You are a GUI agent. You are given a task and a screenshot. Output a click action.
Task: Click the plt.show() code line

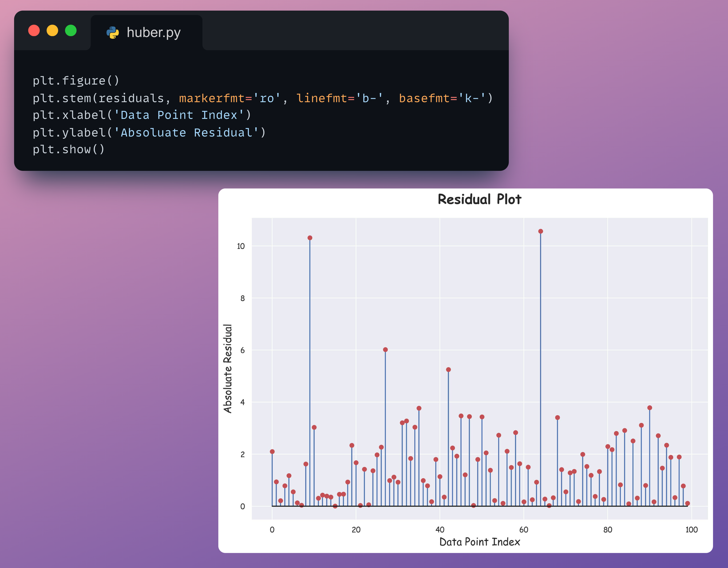pos(69,150)
